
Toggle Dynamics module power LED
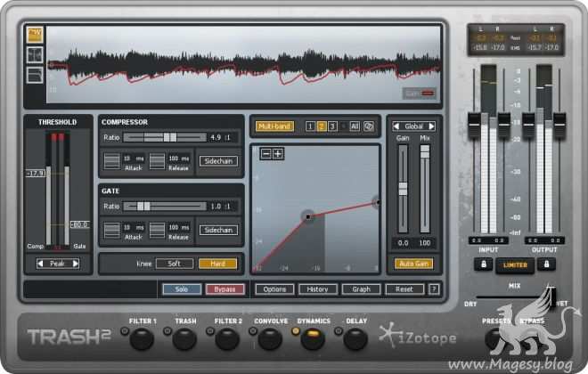pyautogui.click(x=296, y=331)
